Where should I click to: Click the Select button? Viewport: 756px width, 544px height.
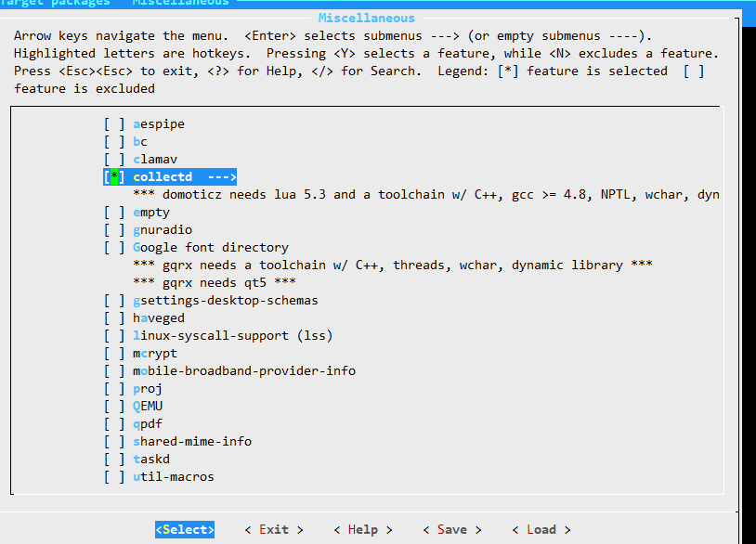coord(185,529)
